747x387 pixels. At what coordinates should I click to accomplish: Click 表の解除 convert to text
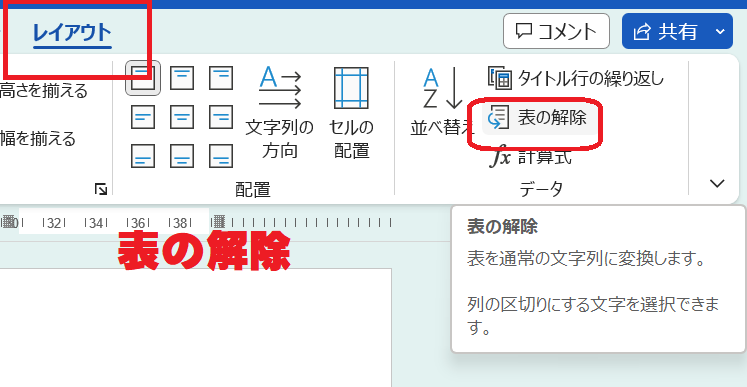coord(539,117)
